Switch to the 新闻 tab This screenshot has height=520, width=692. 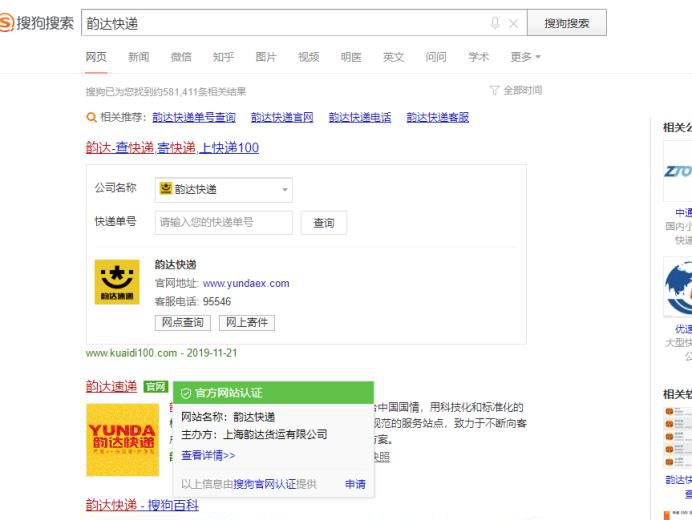tap(139, 57)
